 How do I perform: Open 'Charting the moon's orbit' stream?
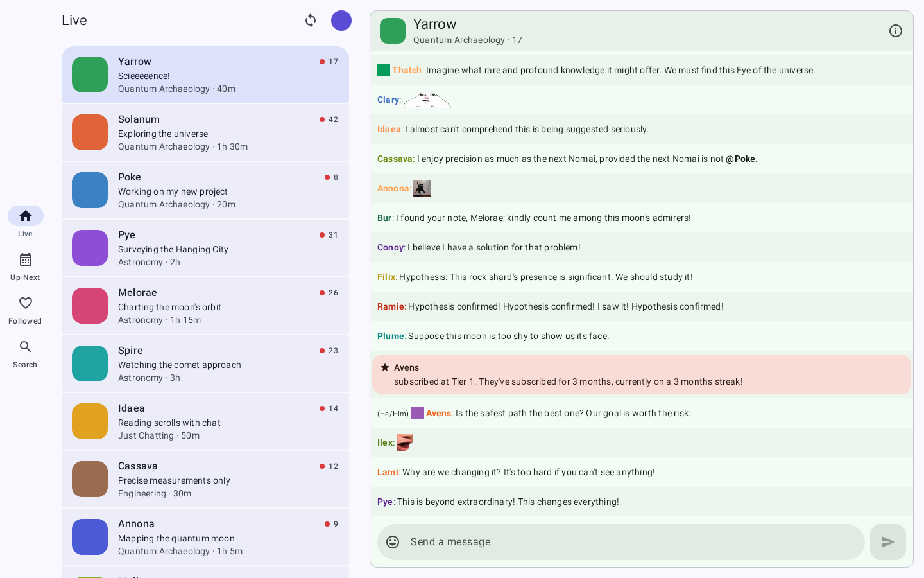click(205, 306)
